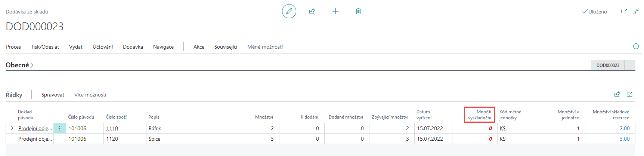Screen dimensions: 644x156
Task: Click the share icon at top
Action: [312, 11]
